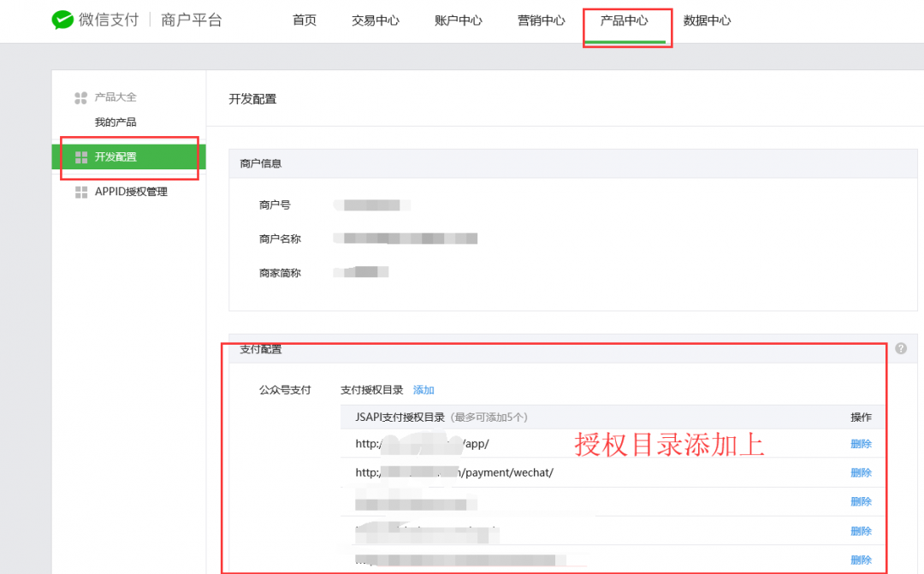Open APPID授权管理 sidebar item

(131, 192)
